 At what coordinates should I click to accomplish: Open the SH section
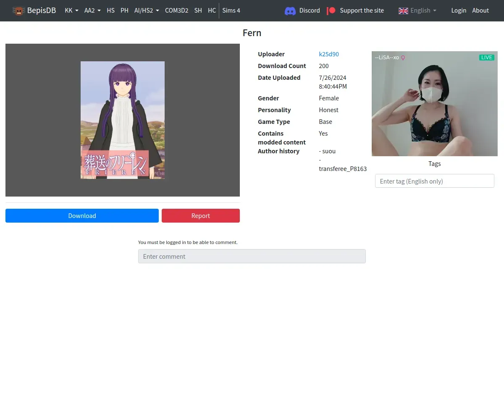click(x=198, y=10)
